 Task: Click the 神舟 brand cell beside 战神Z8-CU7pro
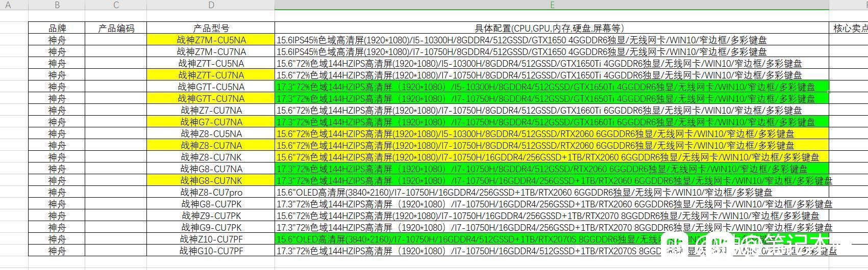(x=57, y=192)
